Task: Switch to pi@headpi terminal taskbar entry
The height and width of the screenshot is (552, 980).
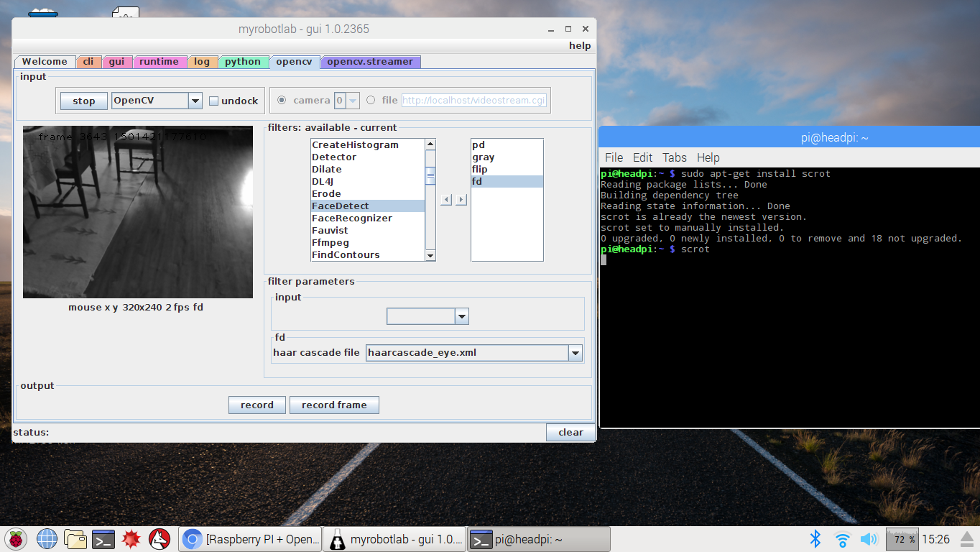Action: (x=539, y=539)
